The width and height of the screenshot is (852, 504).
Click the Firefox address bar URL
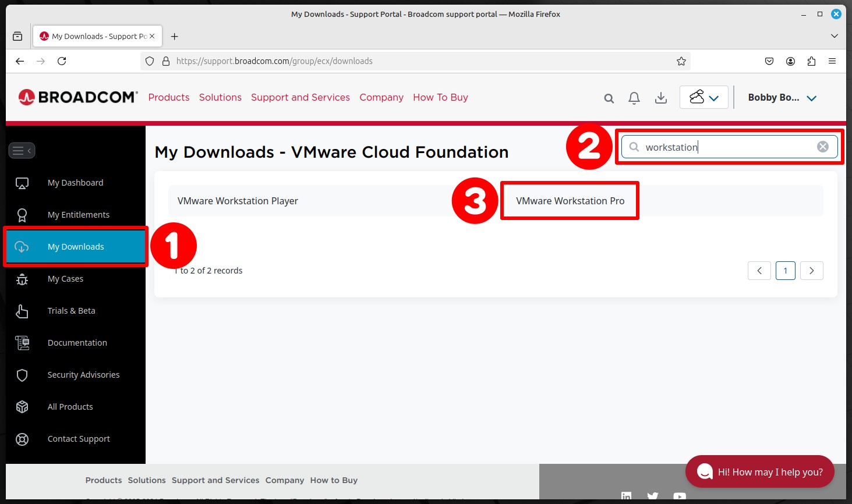click(274, 61)
